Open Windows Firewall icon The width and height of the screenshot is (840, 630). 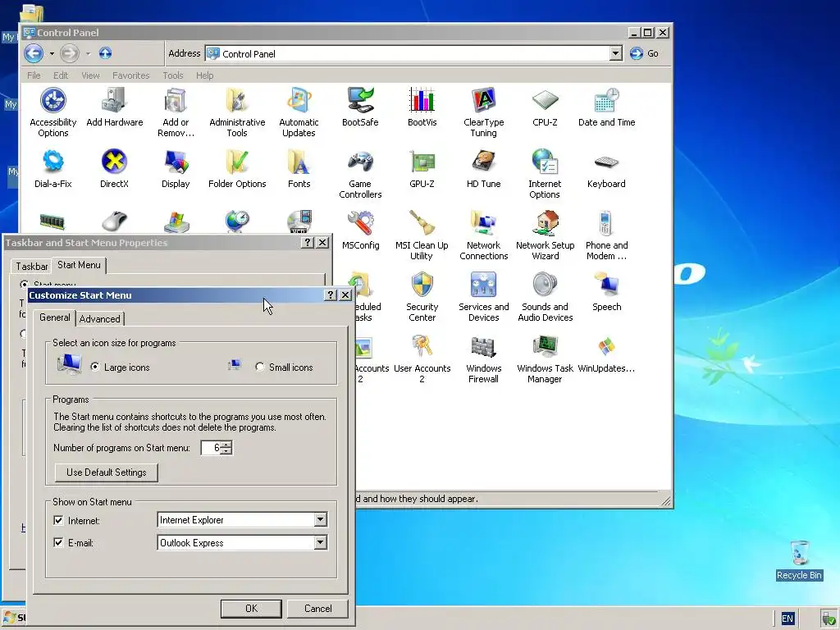[x=483, y=358]
